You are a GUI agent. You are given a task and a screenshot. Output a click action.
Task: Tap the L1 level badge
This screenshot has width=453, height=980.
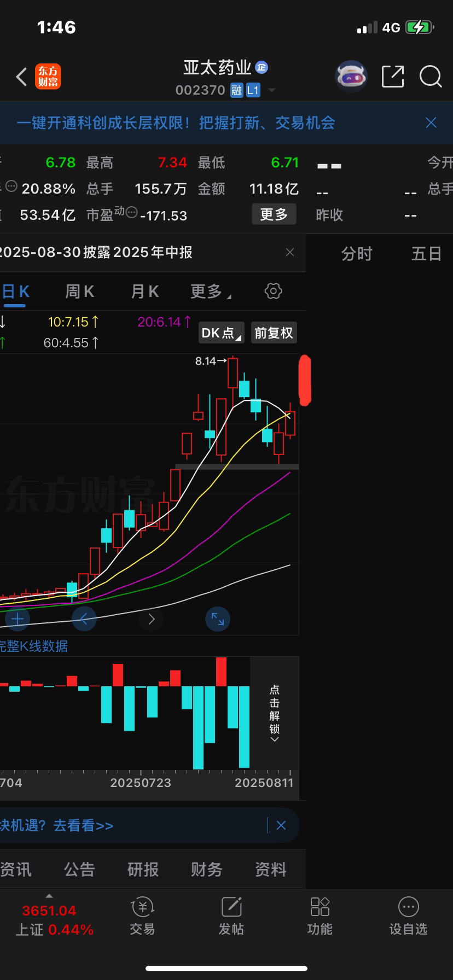(x=253, y=90)
